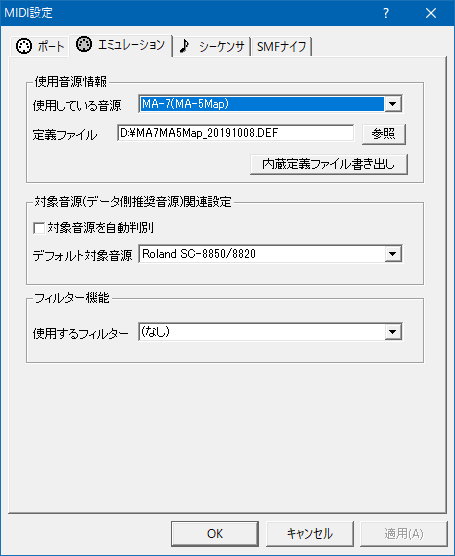Click 内蔵定義ファイル書き出し button

329,164
